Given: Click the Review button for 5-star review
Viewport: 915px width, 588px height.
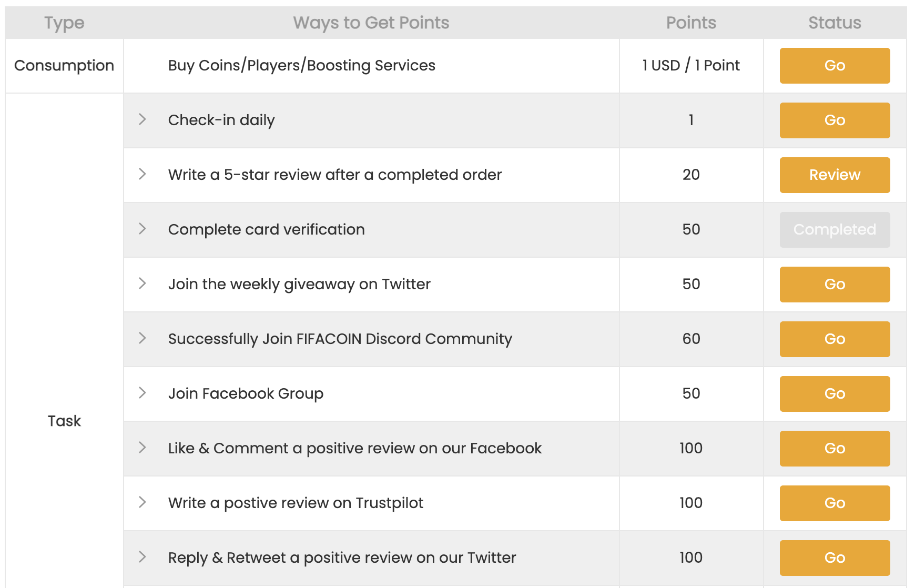Looking at the screenshot, I should 835,175.
